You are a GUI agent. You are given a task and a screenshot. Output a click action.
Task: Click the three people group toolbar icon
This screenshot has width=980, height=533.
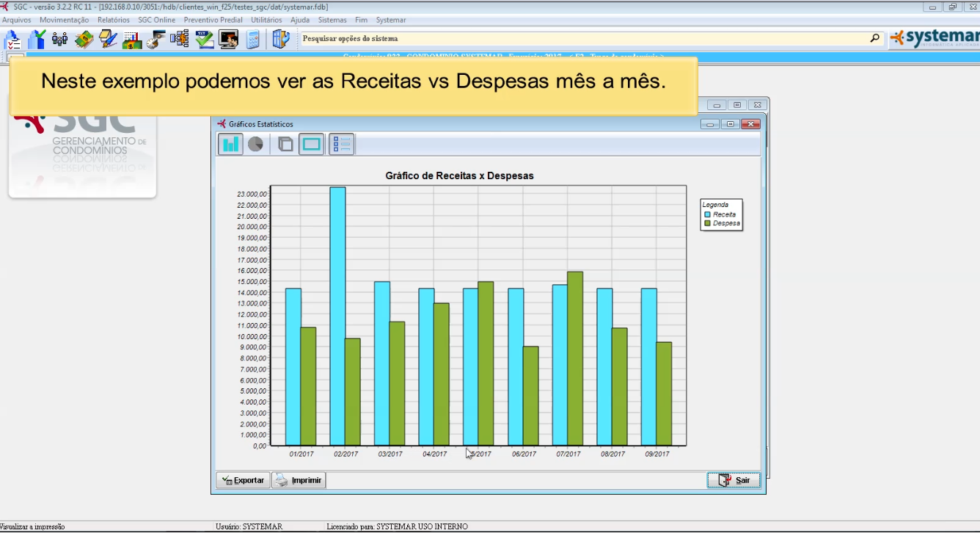[x=59, y=40]
